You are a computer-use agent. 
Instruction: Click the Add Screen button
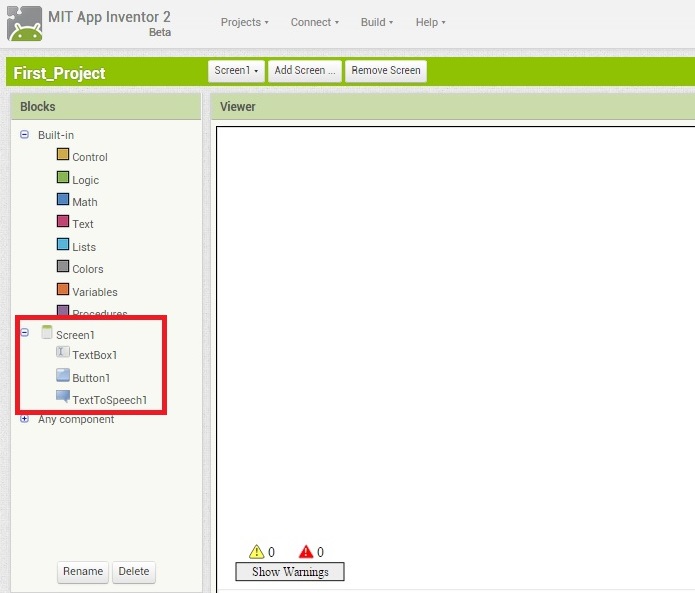pyautogui.click(x=305, y=71)
